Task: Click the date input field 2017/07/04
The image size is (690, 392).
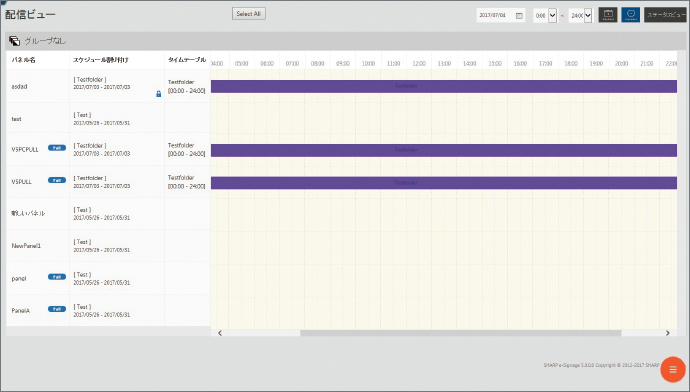Action: pos(495,15)
